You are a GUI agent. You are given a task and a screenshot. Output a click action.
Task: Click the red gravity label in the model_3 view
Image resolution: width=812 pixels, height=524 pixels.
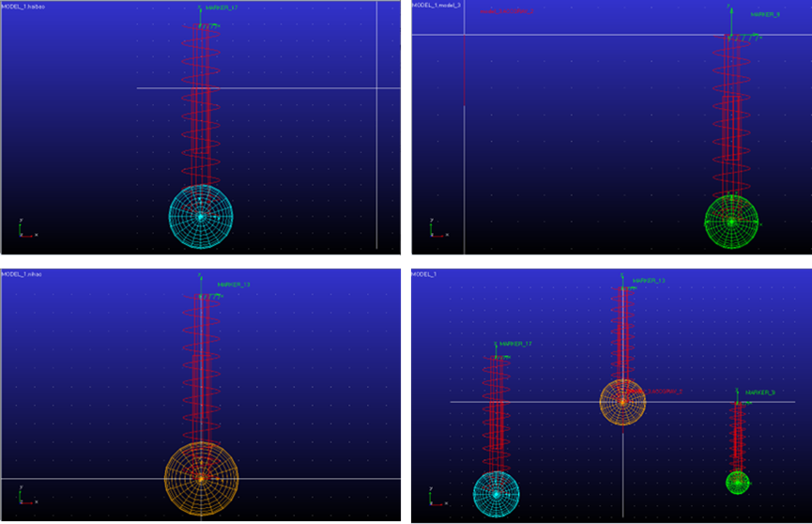coord(507,11)
